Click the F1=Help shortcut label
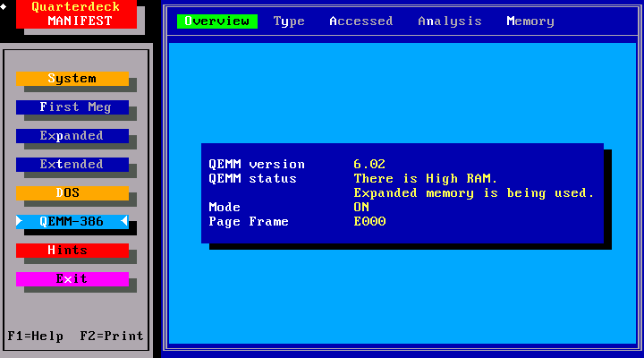Image resolution: width=644 pixels, height=358 pixels. tap(36, 337)
